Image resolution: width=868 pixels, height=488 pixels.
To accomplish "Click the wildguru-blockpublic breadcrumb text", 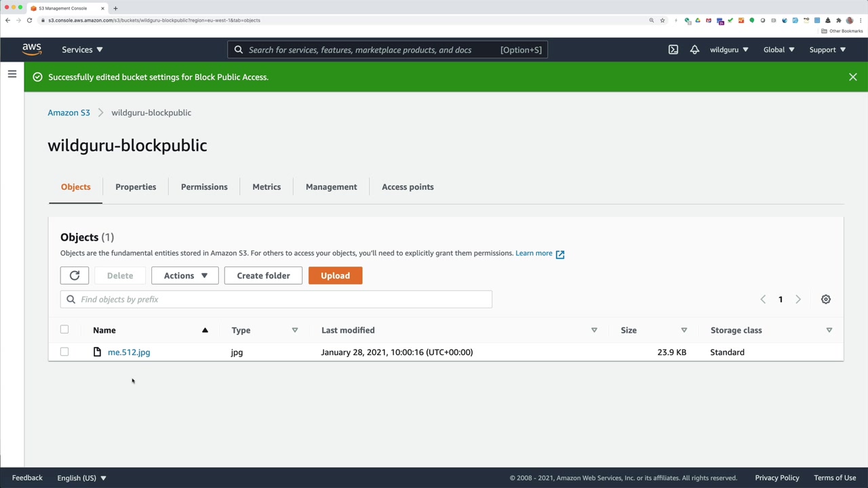I will coord(151,113).
